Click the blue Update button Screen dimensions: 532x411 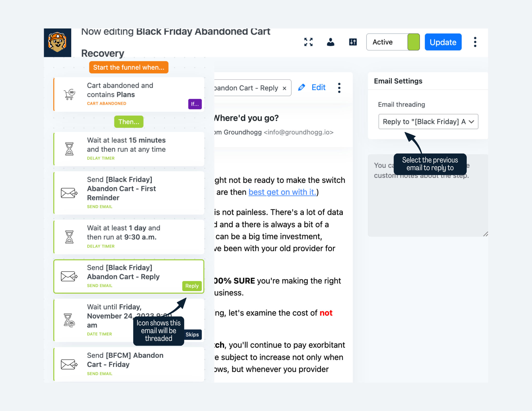[x=443, y=42]
